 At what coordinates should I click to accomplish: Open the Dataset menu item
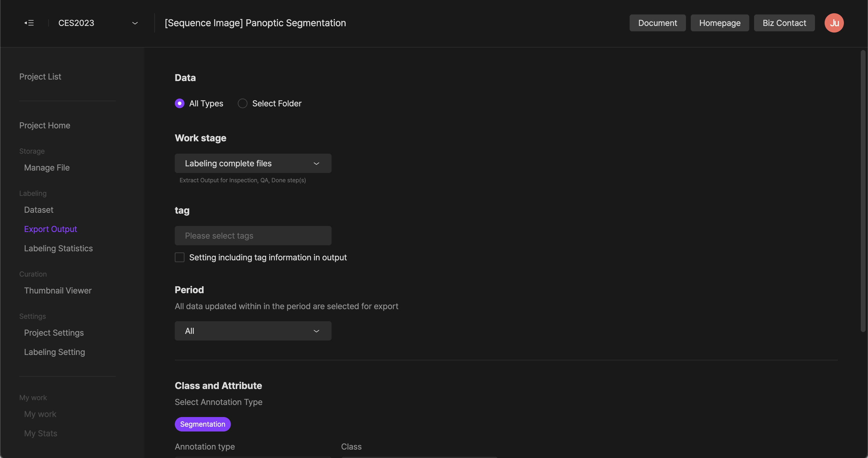pos(39,210)
